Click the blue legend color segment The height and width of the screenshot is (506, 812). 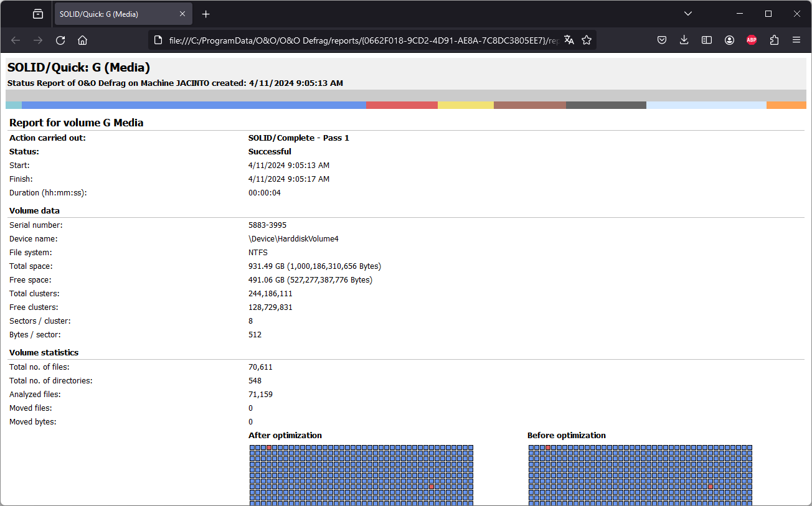[194, 105]
